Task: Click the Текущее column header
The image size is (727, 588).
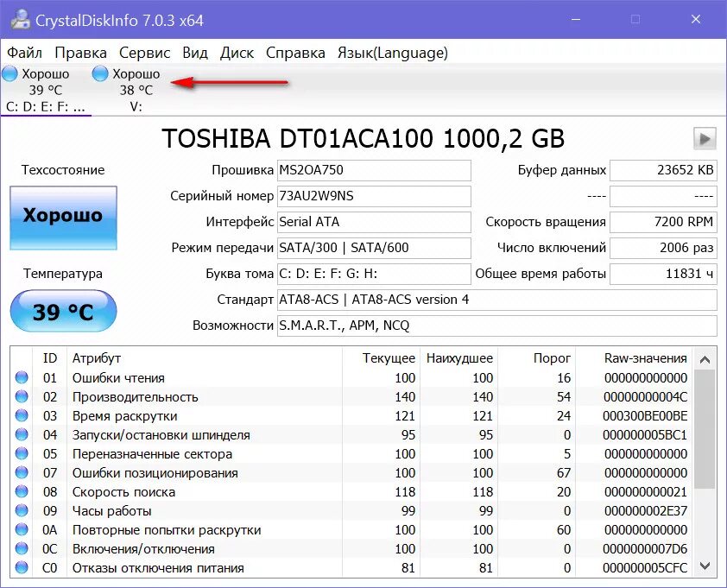Action: 381,358
